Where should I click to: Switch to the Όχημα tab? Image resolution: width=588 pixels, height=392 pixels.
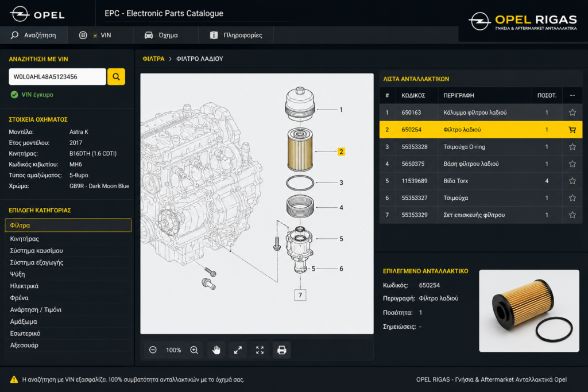[x=161, y=35]
